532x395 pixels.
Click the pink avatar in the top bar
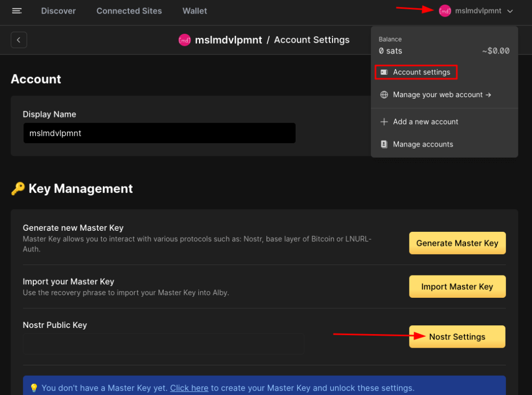point(445,11)
